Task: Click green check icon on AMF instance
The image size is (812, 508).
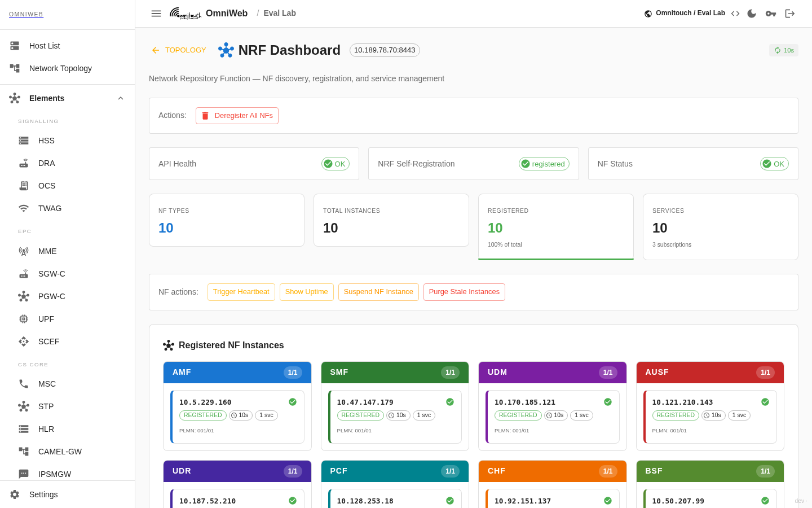Action: 293,402
